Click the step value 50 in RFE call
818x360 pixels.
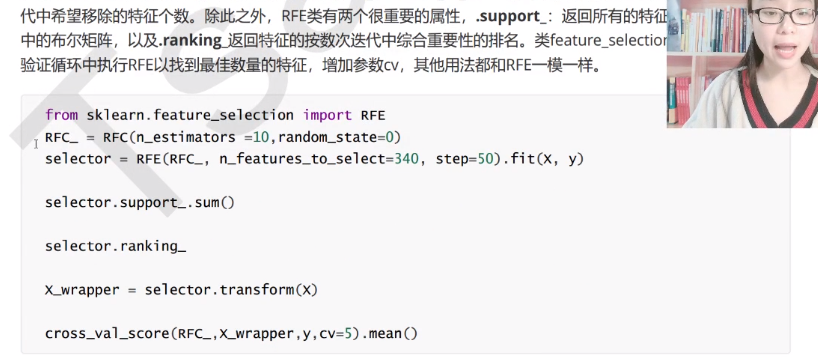pos(485,159)
